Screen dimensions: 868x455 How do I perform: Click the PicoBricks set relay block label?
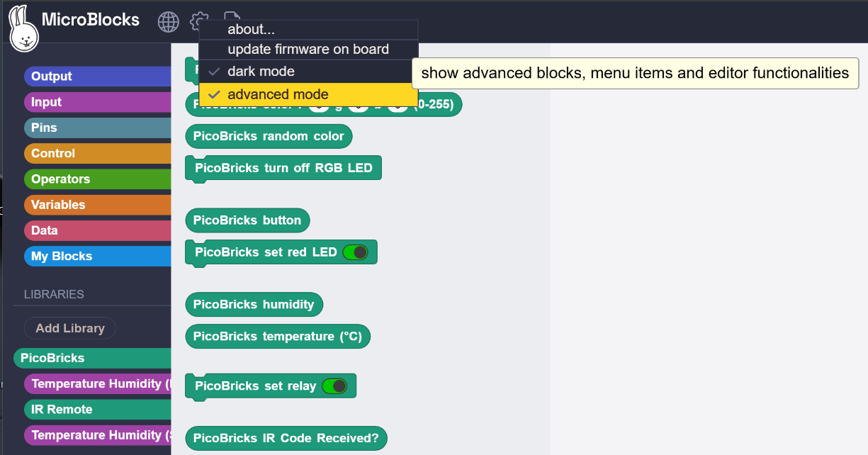[256, 386]
